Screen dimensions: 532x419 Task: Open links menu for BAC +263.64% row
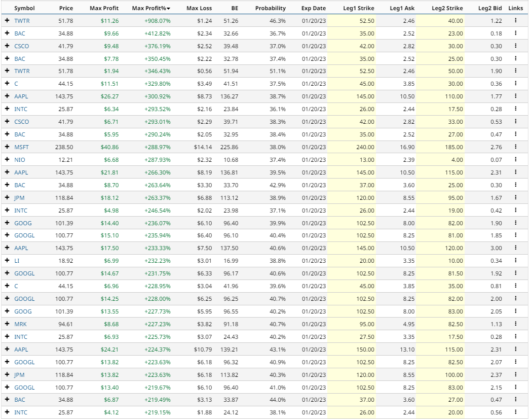point(515,185)
